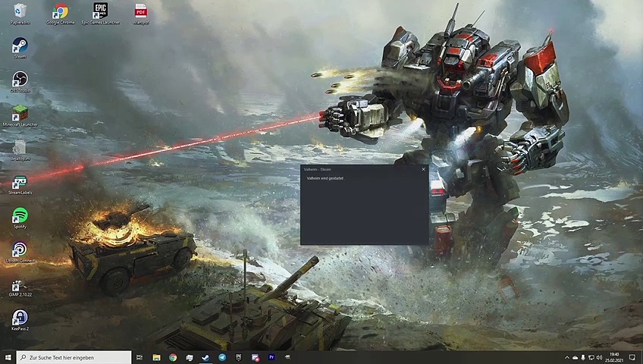Viewport: 643px width, 364px height.
Task: Select the StreamLabels desktop shortcut
Action: point(20,183)
